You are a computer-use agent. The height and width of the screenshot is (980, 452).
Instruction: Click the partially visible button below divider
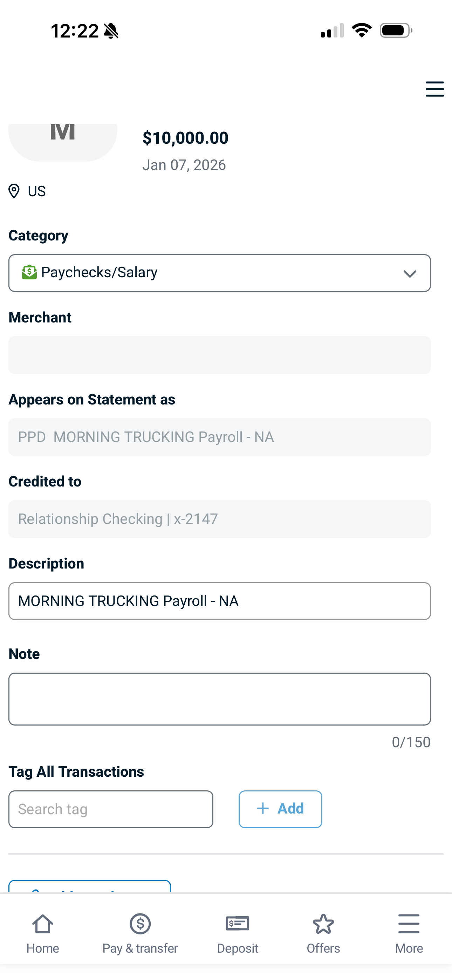pos(89,886)
